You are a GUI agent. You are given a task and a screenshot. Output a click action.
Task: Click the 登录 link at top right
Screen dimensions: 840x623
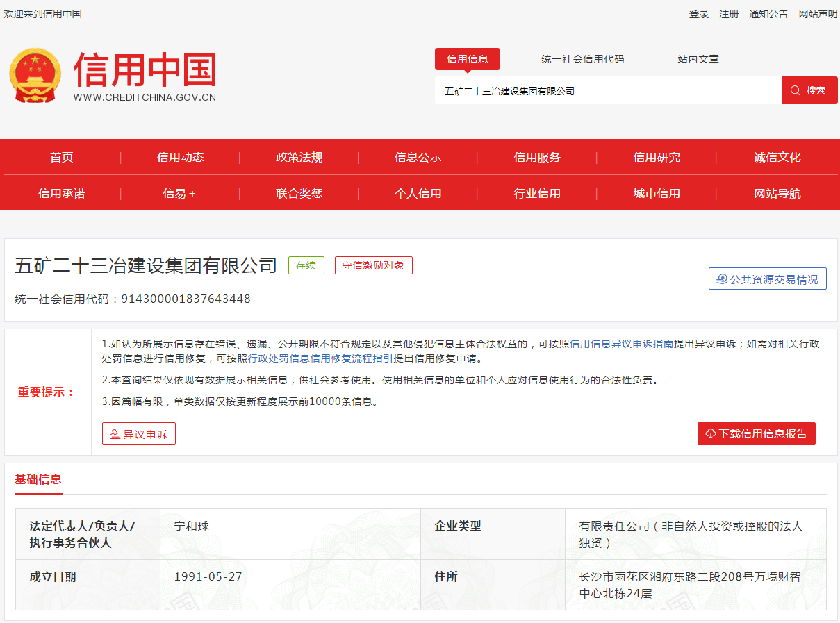(x=698, y=13)
